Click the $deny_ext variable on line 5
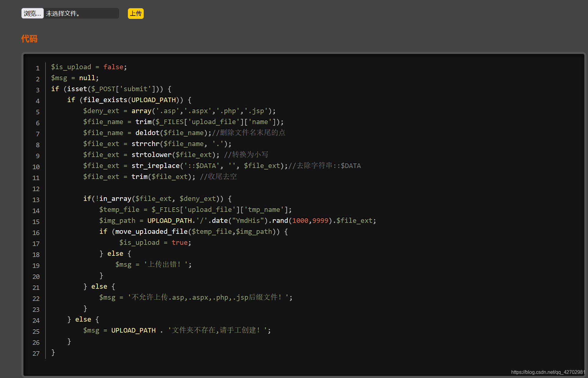 coord(101,111)
